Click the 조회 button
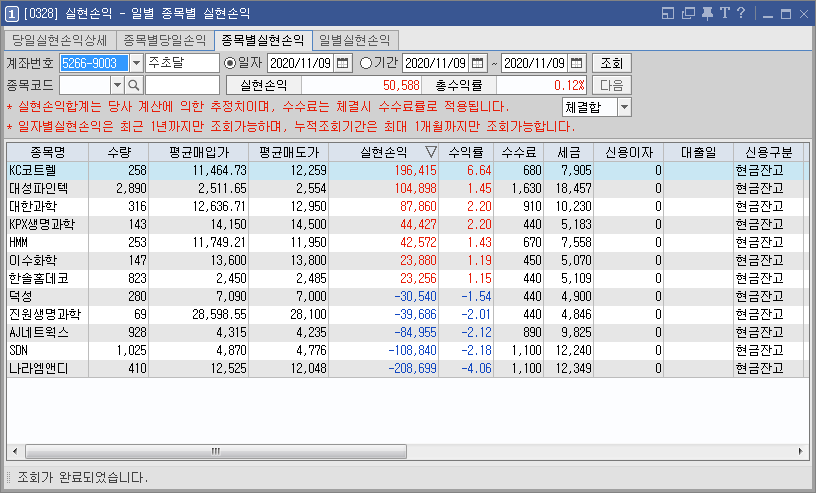 tap(612, 64)
